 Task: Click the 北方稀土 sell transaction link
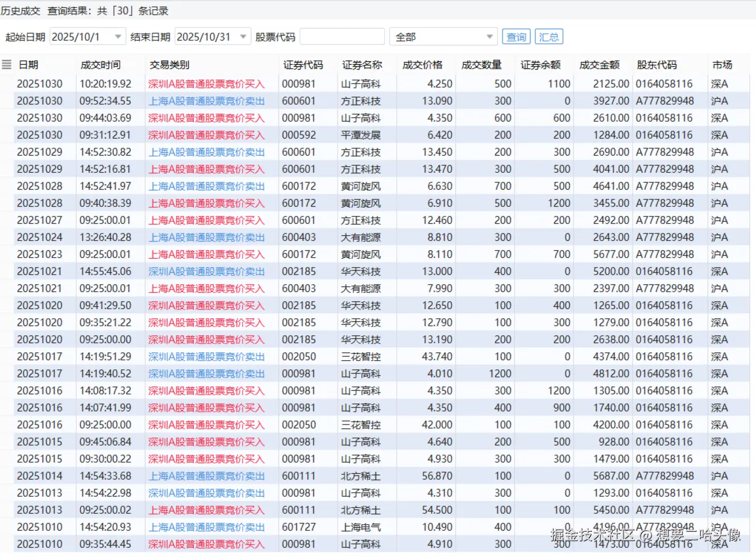coord(206,476)
